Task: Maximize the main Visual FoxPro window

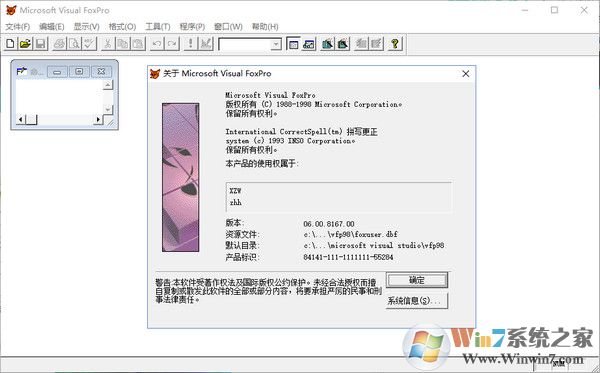Action: (554, 10)
